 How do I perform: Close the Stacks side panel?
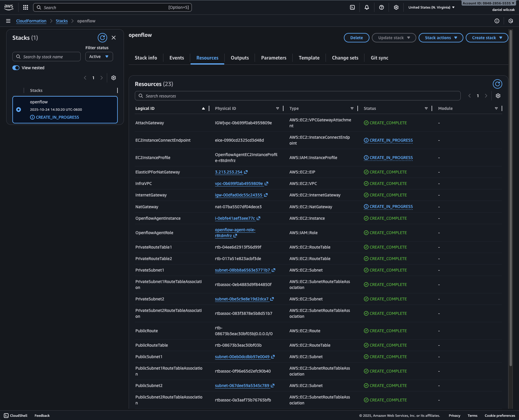pos(114,38)
